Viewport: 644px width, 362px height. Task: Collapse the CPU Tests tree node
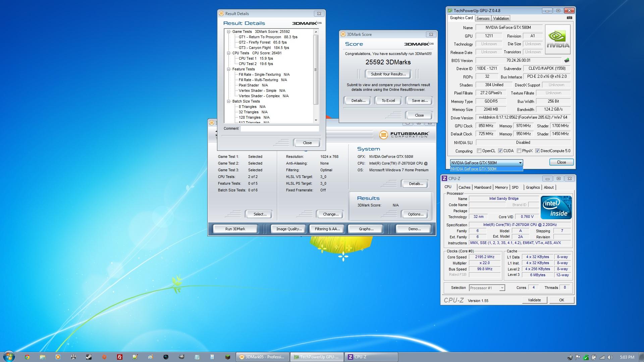coord(229,53)
